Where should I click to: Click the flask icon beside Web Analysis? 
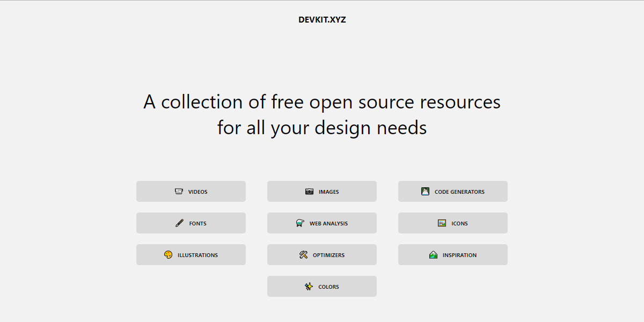click(x=301, y=223)
